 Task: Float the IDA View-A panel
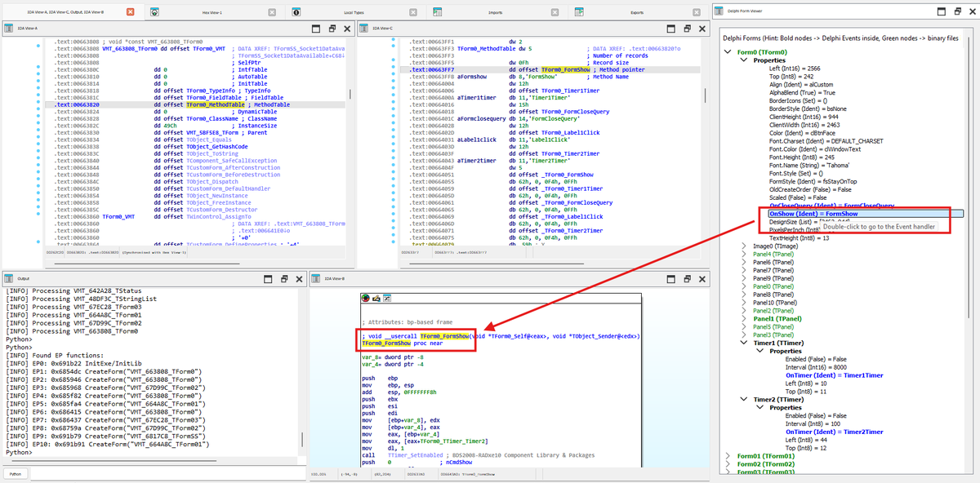[x=333, y=29]
